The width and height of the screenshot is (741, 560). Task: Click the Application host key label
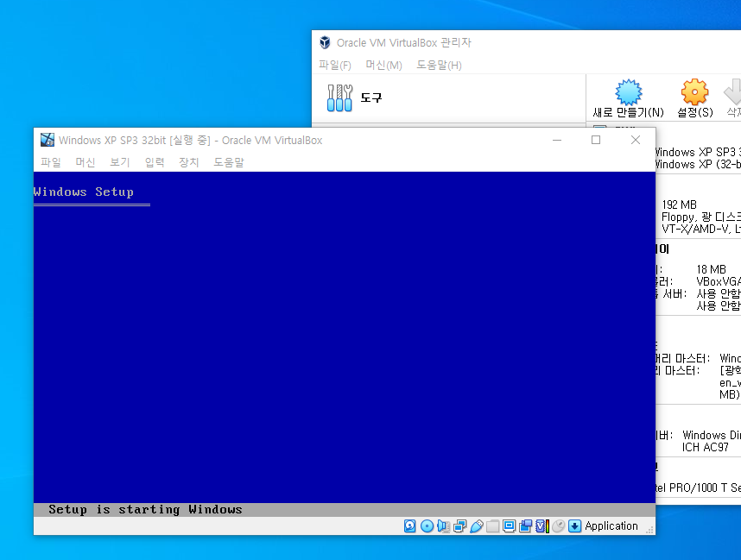[611, 526]
